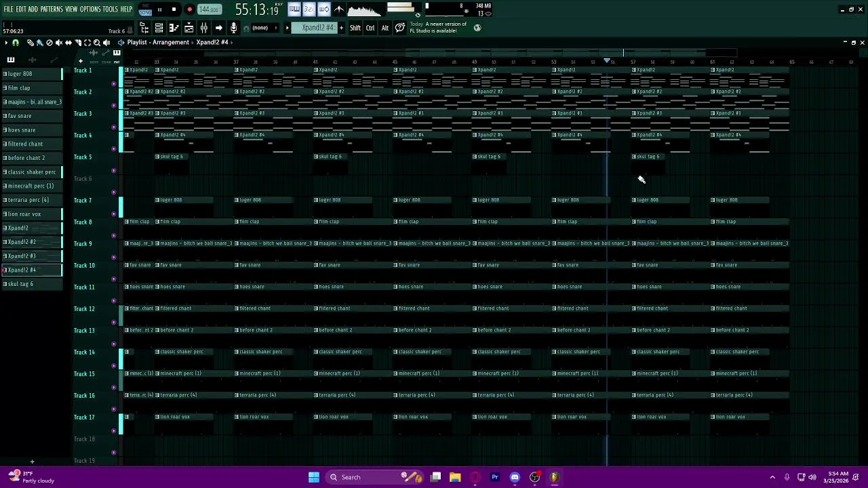Open arrow menu left of pattern selector
The width and height of the screenshot is (868, 488).
[287, 28]
